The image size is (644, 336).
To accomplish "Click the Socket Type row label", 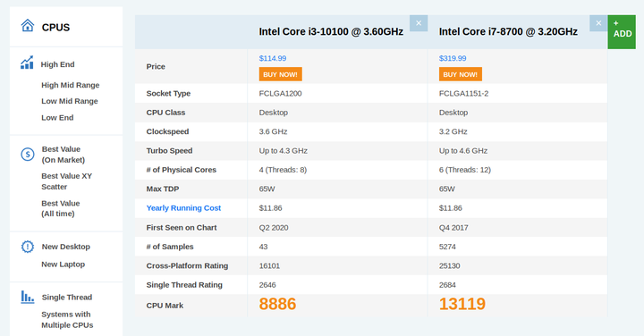I will pyautogui.click(x=168, y=94).
